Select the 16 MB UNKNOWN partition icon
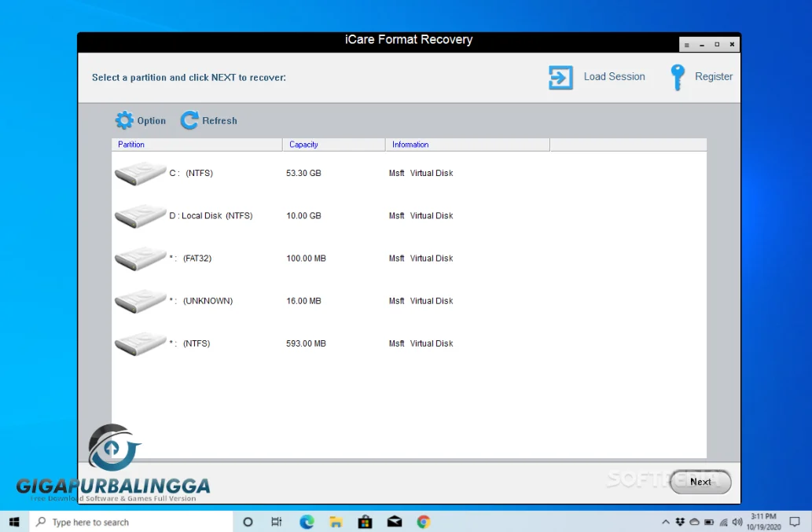This screenshot has width=812, height=532. coord(140,300)
